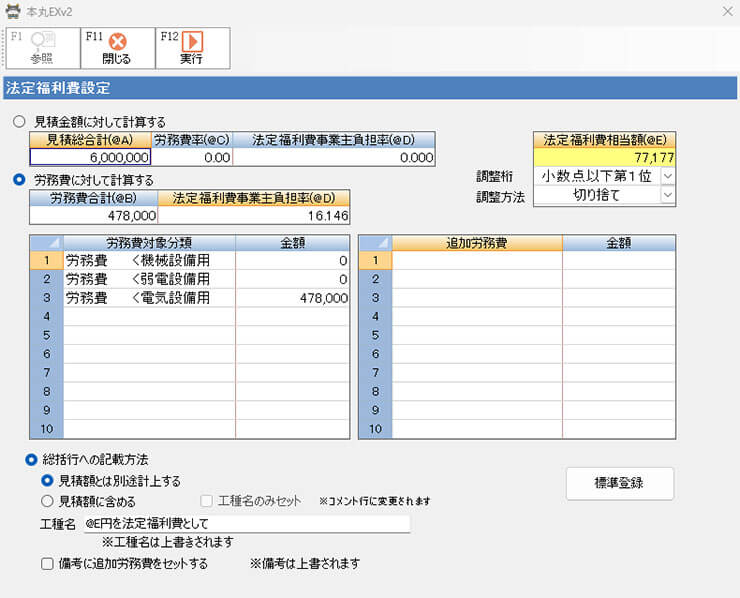Choose 見積額とは別途計上する option
The image size is (740, 598).
coord(47,481)
